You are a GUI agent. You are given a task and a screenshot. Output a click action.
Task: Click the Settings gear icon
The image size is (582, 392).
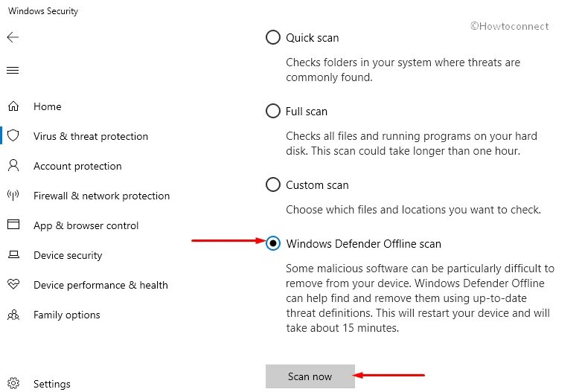tap(13, 384)
